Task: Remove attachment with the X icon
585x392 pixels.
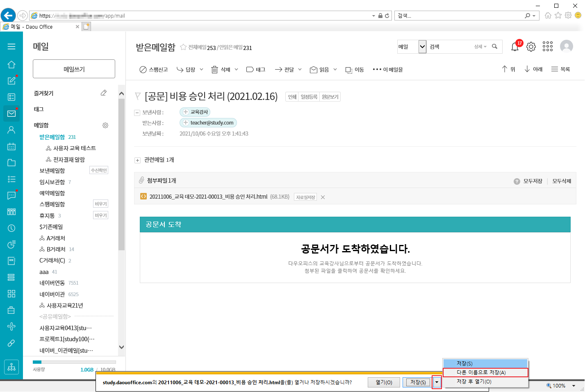Action: pos(323,197)
